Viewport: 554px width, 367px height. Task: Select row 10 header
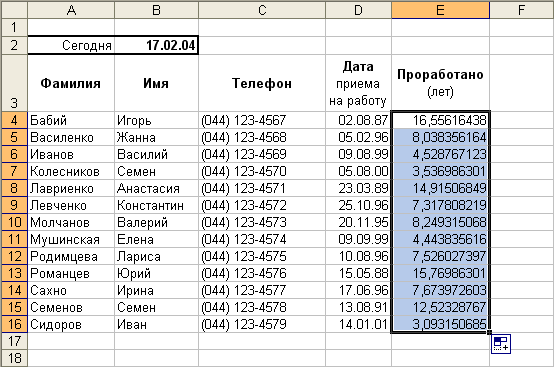14,222
